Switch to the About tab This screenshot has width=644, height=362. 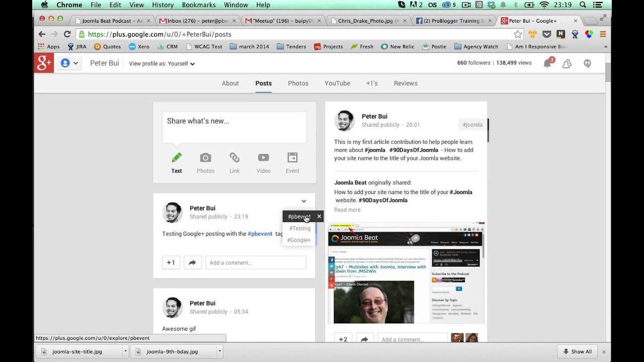click(230, 83)
